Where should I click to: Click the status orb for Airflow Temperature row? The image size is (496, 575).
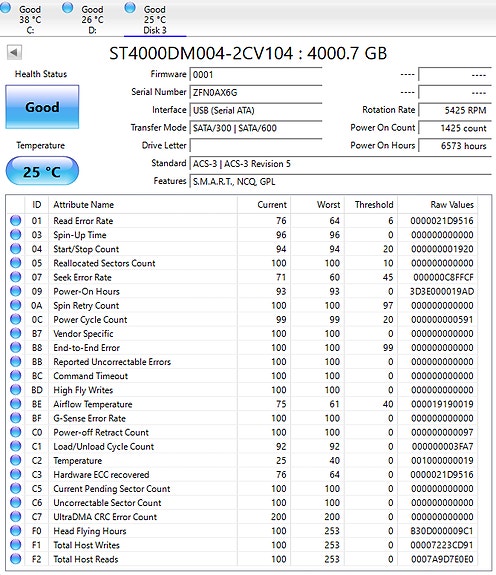click(x=15, y=404)
